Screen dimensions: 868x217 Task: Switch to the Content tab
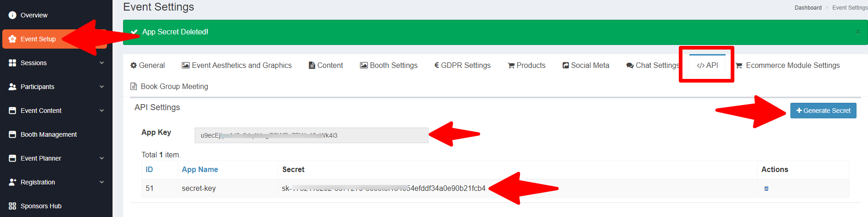[326, 66]
